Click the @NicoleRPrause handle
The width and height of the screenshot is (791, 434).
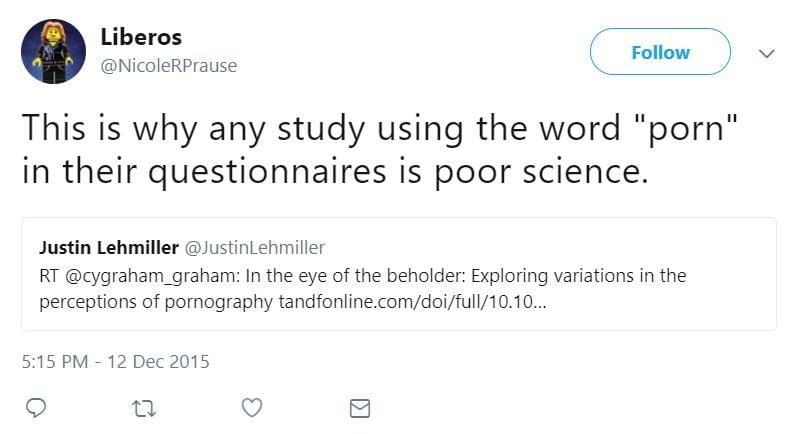pos(168,66)
